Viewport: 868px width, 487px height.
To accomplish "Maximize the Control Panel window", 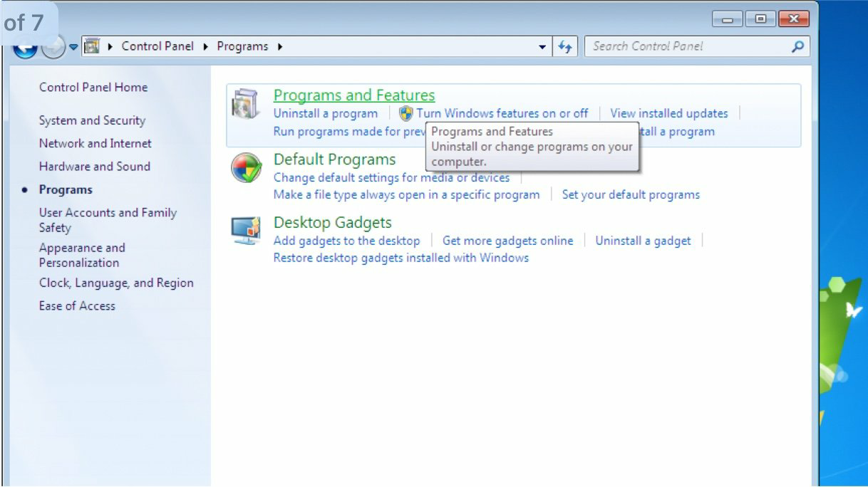I will point(761,19).
